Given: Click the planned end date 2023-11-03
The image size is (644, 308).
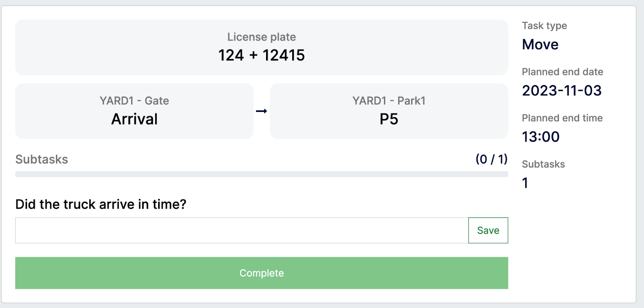Looking at the screenshot, I should point(561,91).
